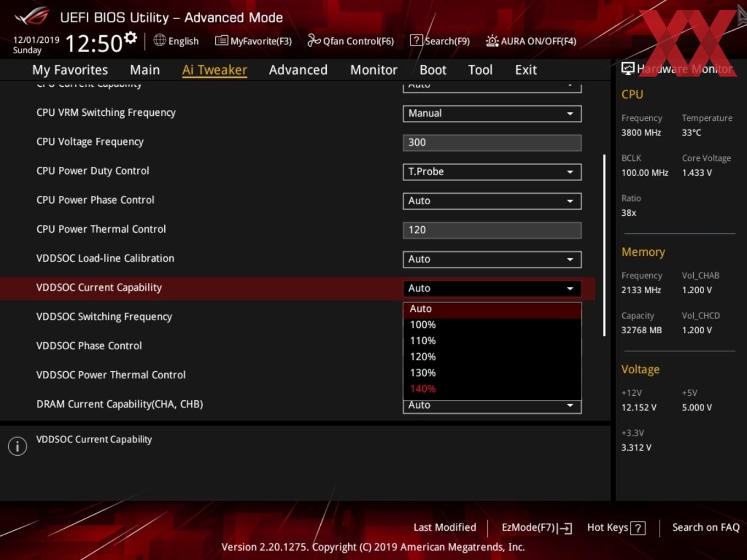Select the Ai Tweaker tab

(215, 70)
